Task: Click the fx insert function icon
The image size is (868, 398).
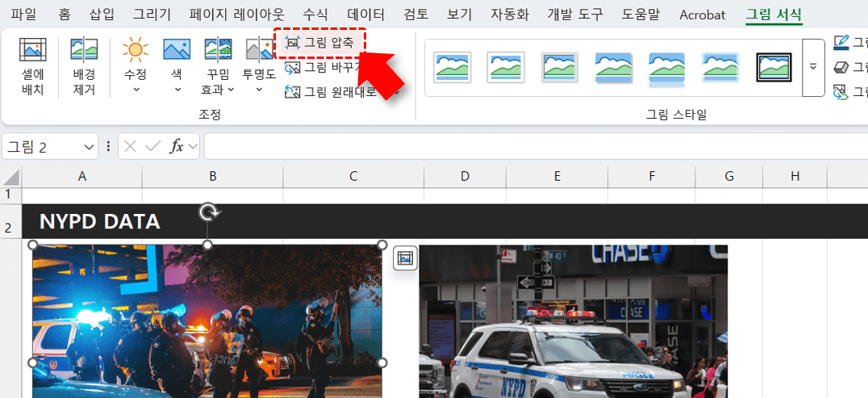Action: pyautogui.click(x=177, y=146)
